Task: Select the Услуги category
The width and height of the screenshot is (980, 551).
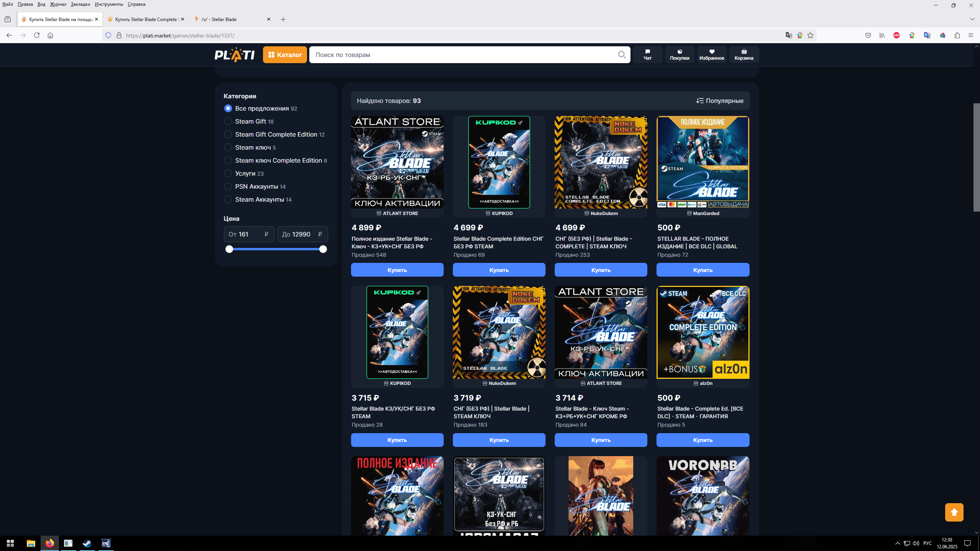Action: (x=244, y=173)
